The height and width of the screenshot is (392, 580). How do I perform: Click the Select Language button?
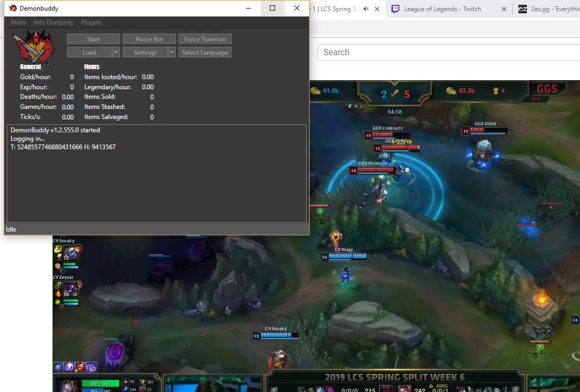click(x=205, y=53)
